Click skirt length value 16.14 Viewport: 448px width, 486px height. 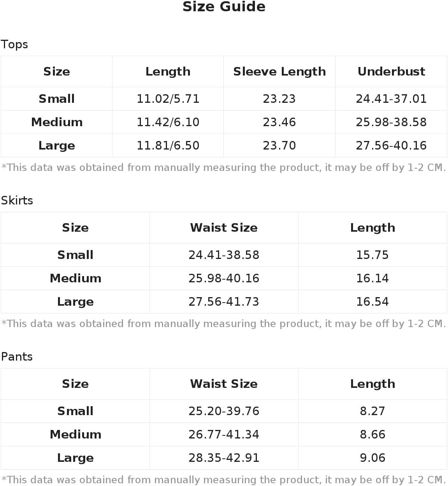point(372,278)
